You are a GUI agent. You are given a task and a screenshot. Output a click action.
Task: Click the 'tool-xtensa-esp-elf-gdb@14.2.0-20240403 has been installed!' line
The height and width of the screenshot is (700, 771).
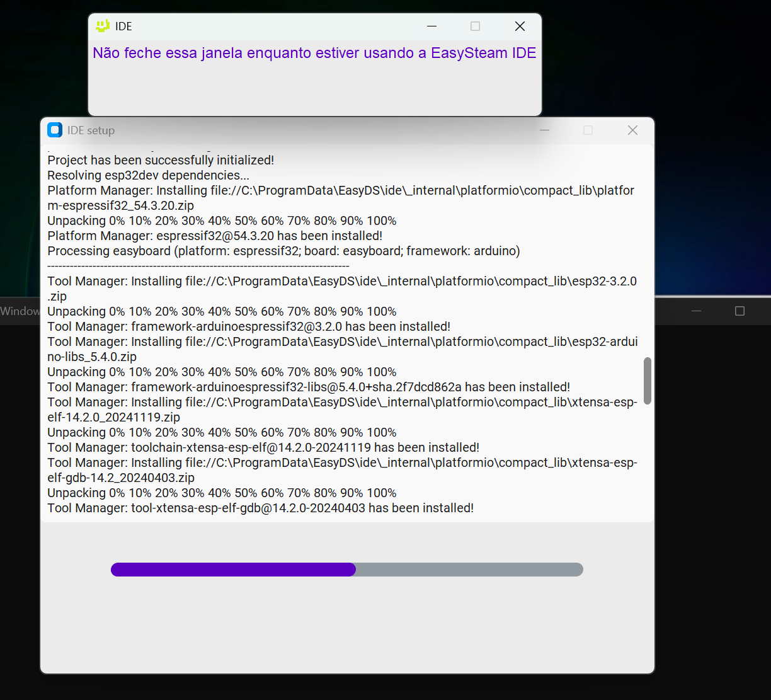pos(260,508)
